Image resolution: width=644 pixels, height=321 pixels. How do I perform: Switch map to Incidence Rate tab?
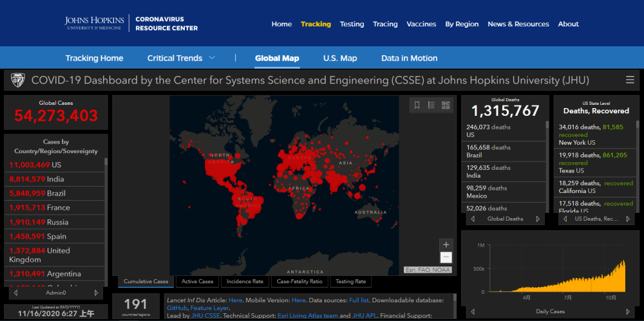pos(243,281)
